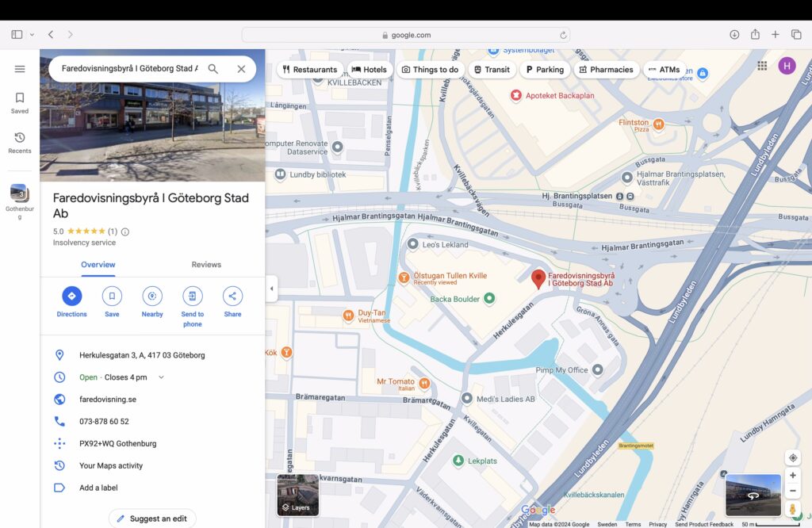Open the Google Maps hamburger menu
Image resolution: width=812 pixels, height=528 pixels.
click(20, 69)
